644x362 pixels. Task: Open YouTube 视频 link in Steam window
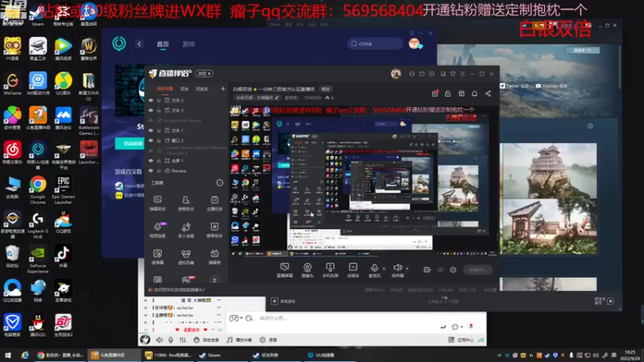[551, 86]
